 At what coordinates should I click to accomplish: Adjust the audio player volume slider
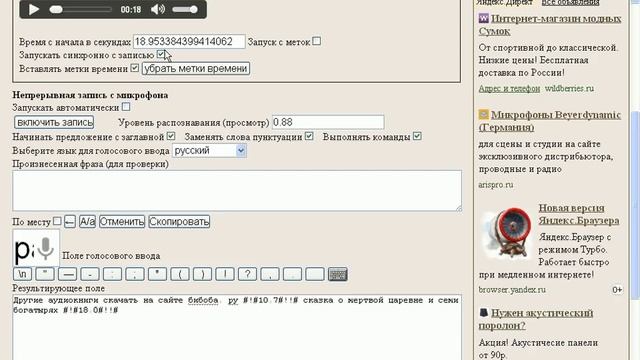coord(185,9)
